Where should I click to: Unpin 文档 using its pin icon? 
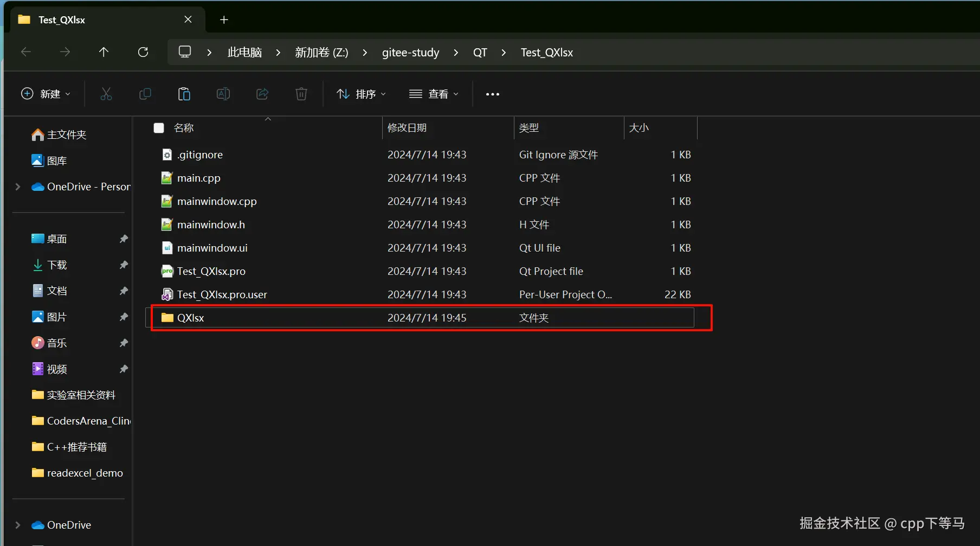pos(124,291)
